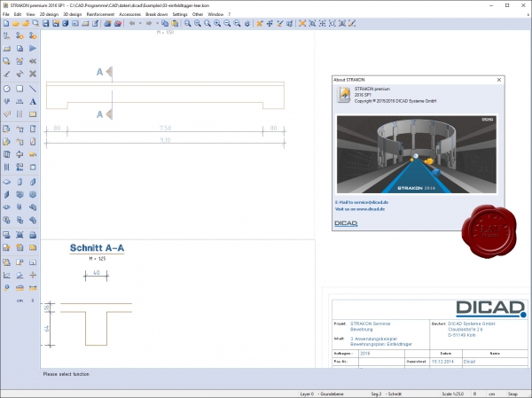
Task: Select the 3D column cylinder tool
Action: pyautogui.click(x=20, y=182)
